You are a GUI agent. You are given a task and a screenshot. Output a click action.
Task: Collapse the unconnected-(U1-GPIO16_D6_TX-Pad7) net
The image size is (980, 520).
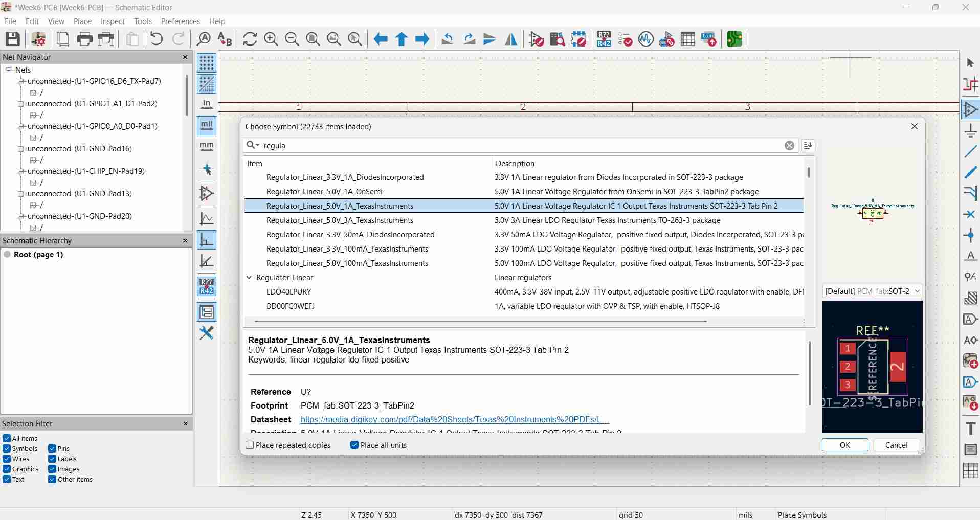click(x=21, y=81)
